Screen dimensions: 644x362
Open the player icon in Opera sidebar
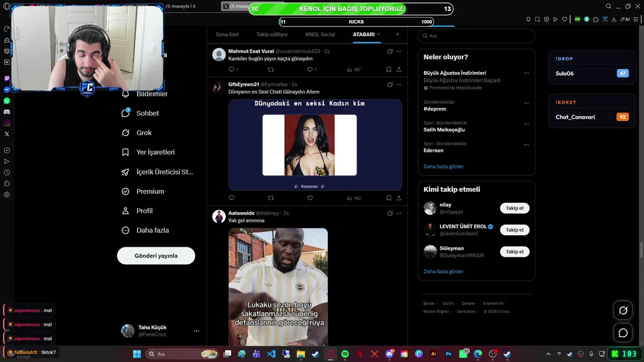tap(7, 150)
